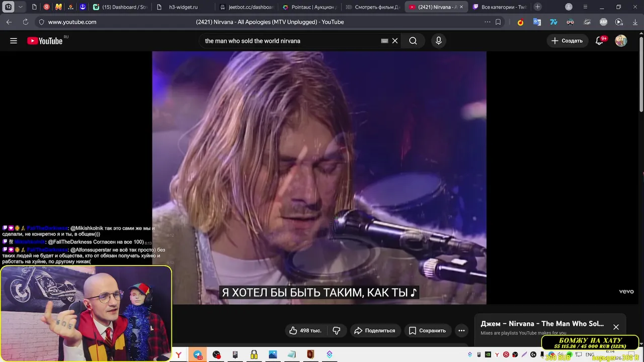Screen dimensions: 644x362
Task: Switch to the h3-widget.ru tab
Action: [183, 7]
